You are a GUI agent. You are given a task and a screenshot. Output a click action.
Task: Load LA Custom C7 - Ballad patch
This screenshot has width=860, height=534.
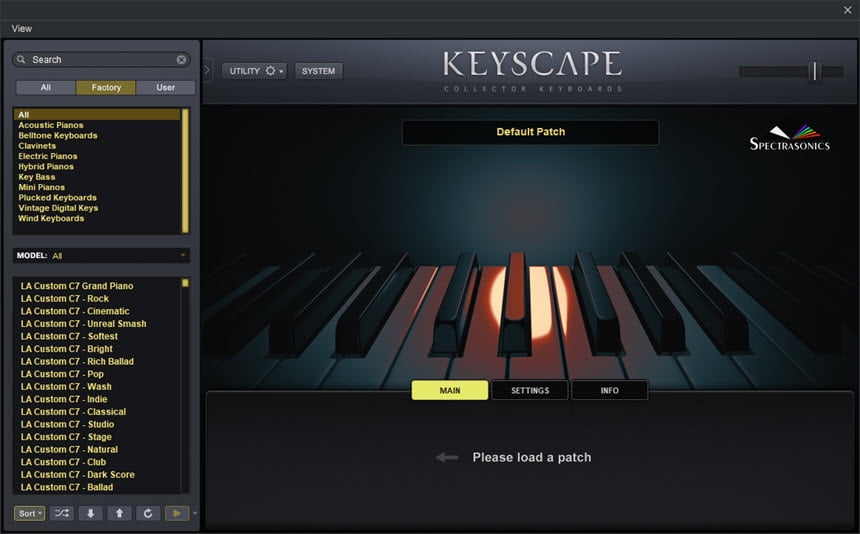[67, 488]
